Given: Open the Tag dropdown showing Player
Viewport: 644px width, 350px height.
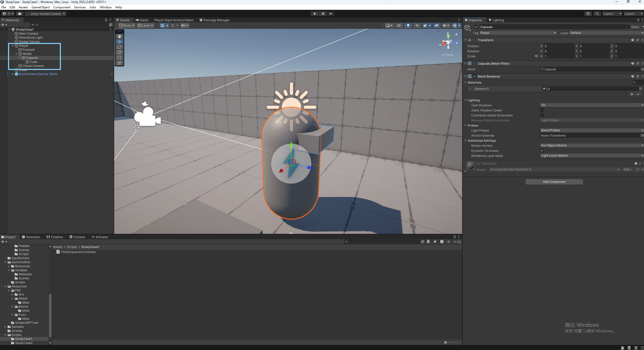Looking at the screenshot, I should (518, 33).
